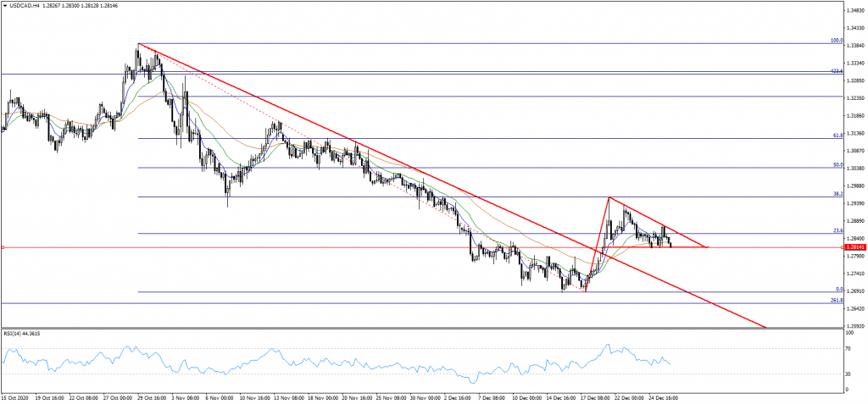
Task: Click the 38.2 Fibonacci level label
Action: tap(837, 194)
